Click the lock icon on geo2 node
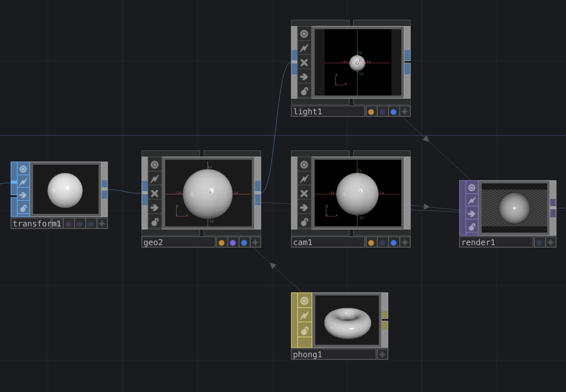Viewport: 566px width, 392px height. pyautogui.click(x=155, y=222)
